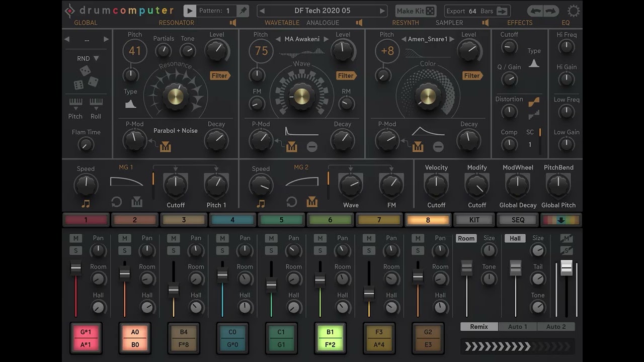
Task: Mute mixer channel 3
Action: tap(174, 238)
